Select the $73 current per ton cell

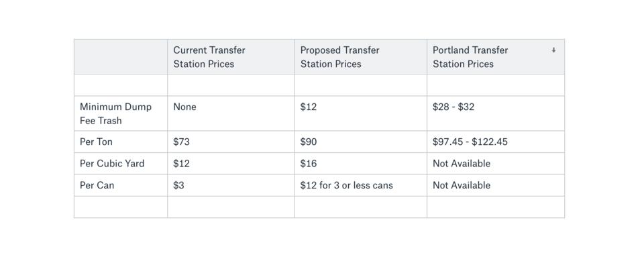coord(231,142)
